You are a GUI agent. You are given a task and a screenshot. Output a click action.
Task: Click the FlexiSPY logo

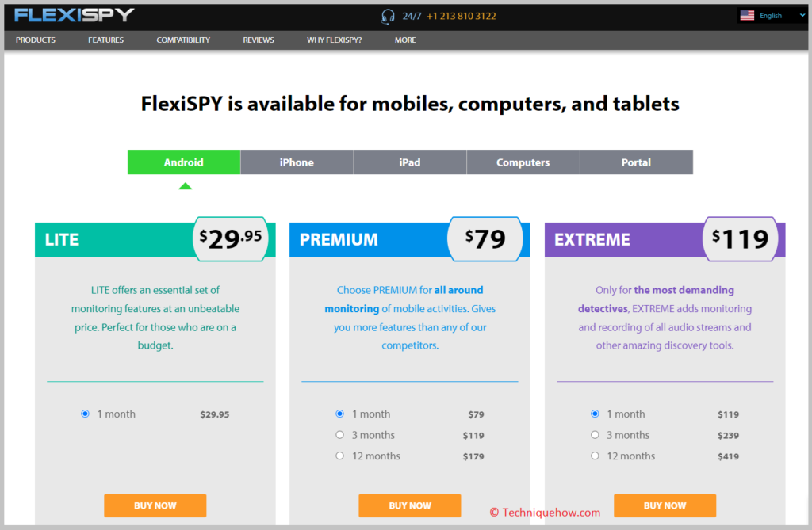(x=75, y=15)
